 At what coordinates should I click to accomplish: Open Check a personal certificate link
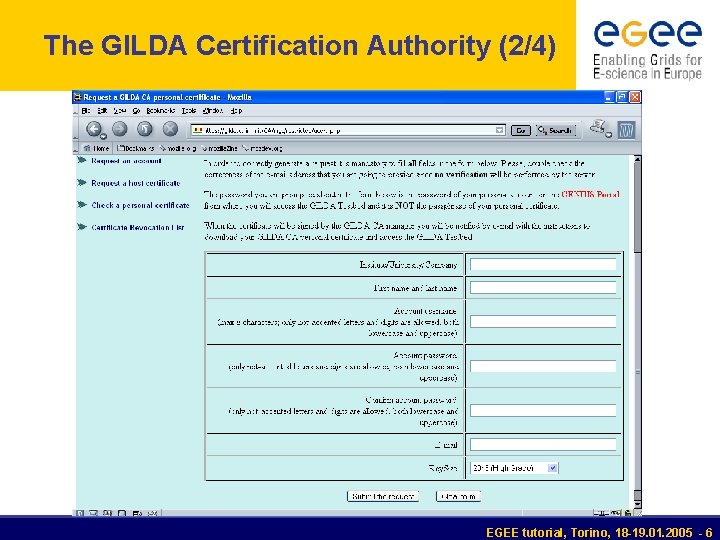(x=140, y=205)
